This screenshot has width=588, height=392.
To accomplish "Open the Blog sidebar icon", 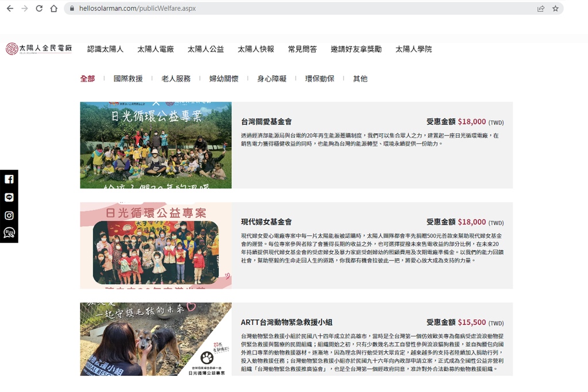I will click(x=9, y=232).
